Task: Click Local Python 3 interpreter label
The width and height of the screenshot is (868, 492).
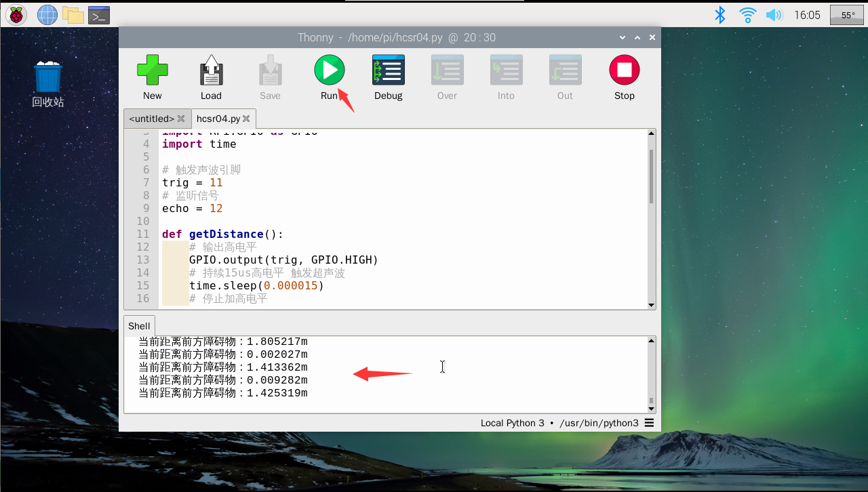Action: [512, 423]
